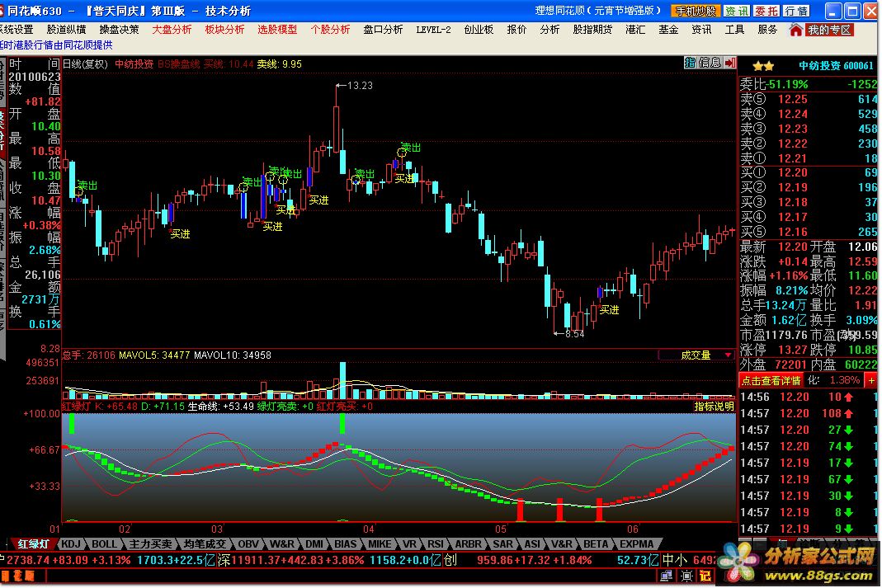Click the 行情 title bar button
Image resolution: width=882 pixels, height=588 pixels.
point(796,12)
